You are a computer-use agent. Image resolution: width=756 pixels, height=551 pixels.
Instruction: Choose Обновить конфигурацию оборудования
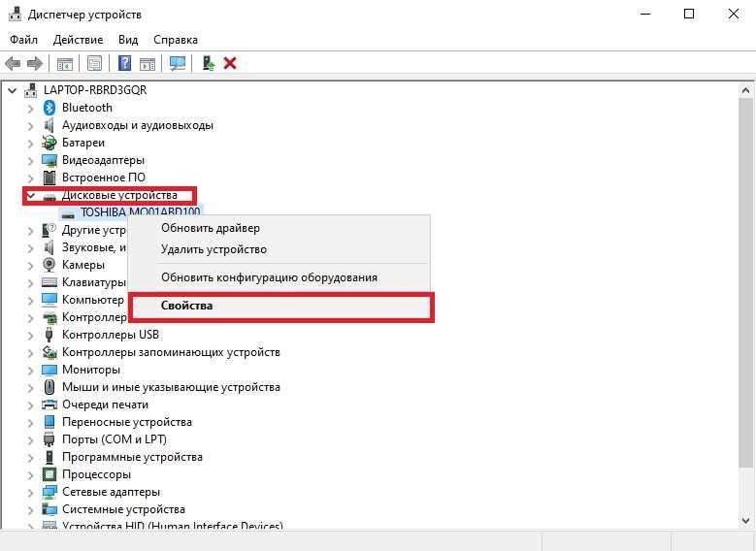click(279, 277)
